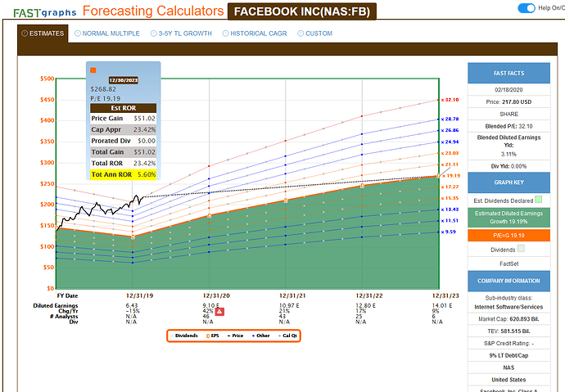The height and width of the screenshot is (392, 565).
Task: Click the Internet Software/Services label
Action: pos(508,307)
